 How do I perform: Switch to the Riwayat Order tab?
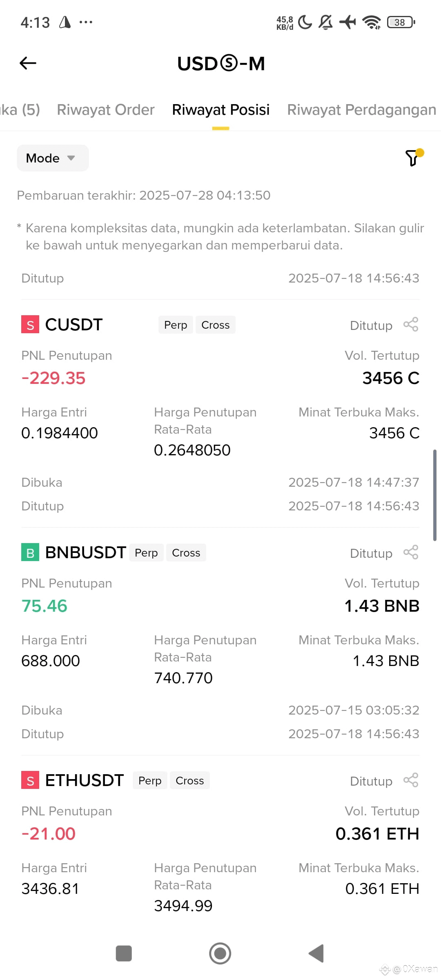click(x=106, y=110)
